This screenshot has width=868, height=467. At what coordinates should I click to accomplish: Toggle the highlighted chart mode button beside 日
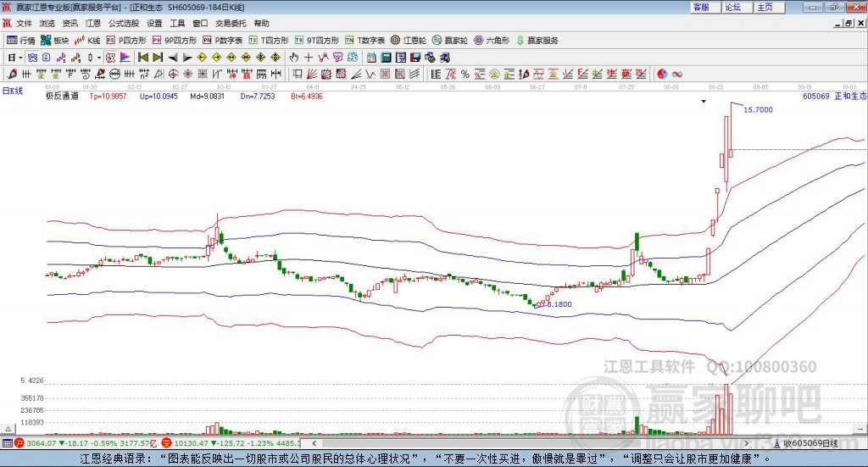pyautogui.click(x=32, y=57)
